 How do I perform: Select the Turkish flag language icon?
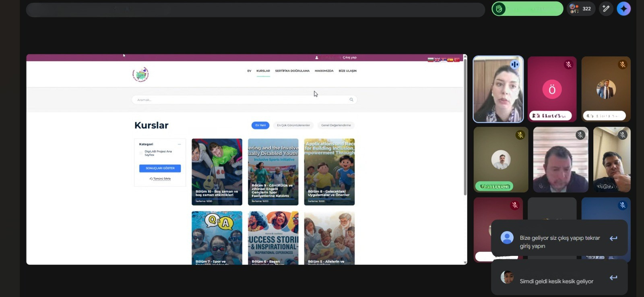(457, 60)
